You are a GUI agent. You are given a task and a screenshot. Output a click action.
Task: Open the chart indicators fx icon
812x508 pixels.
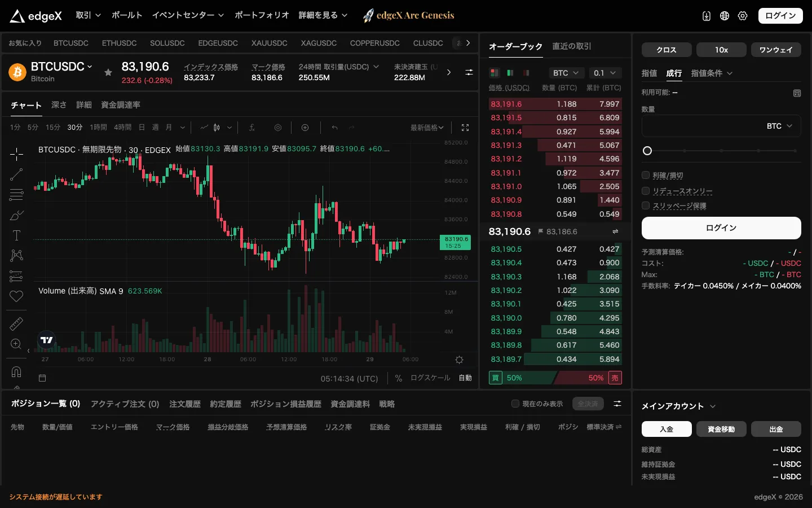tap(252, 128)
